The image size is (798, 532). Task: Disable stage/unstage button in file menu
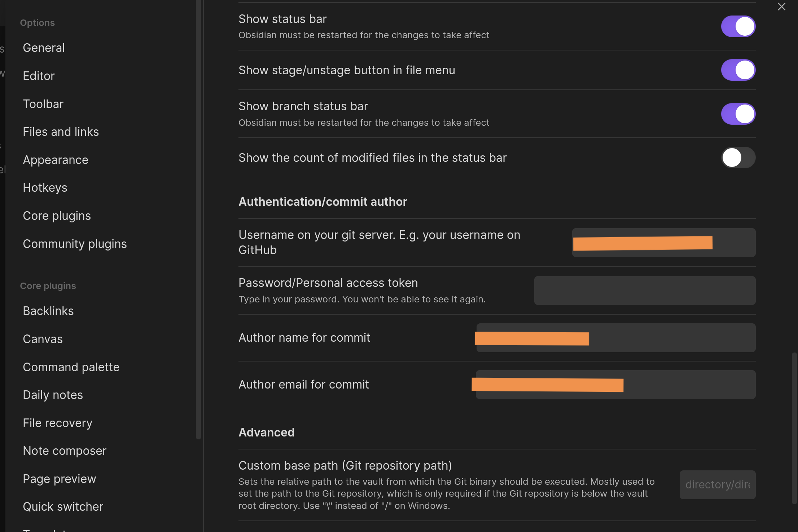738,70
